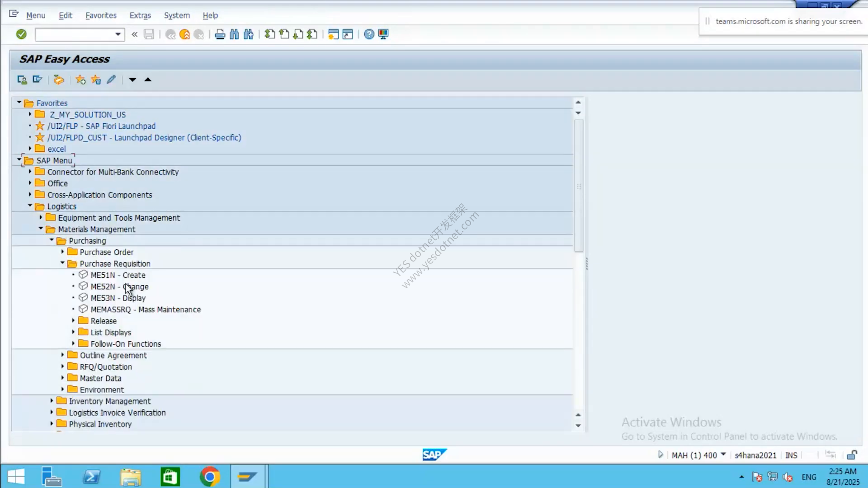Image resolution: width=868 pixels, height=488 pixels.
Task: Click the User Menu icon
Action: [x=22, y=80]
